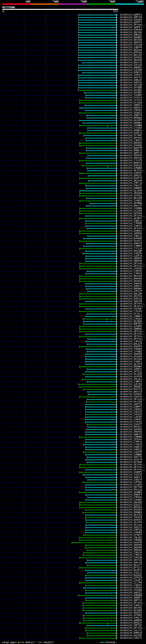The width and height of the screenshot is (146, 644).
Task: Select hit label UniRef100_Q8L940
Action: [131, 32]
